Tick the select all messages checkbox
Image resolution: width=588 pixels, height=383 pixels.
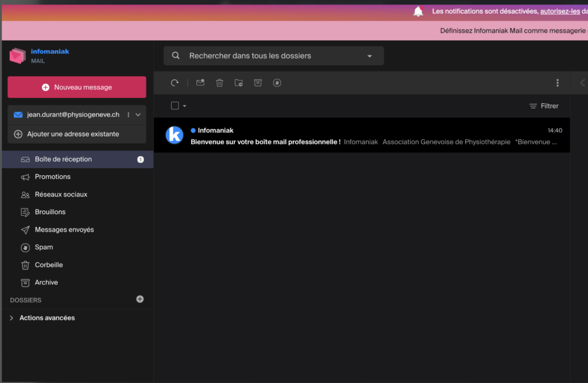point(175,106)
